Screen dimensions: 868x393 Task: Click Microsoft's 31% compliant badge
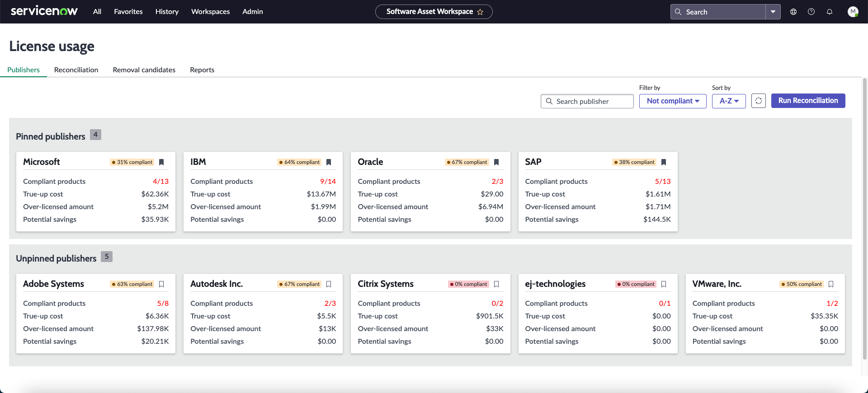(132, 162)
